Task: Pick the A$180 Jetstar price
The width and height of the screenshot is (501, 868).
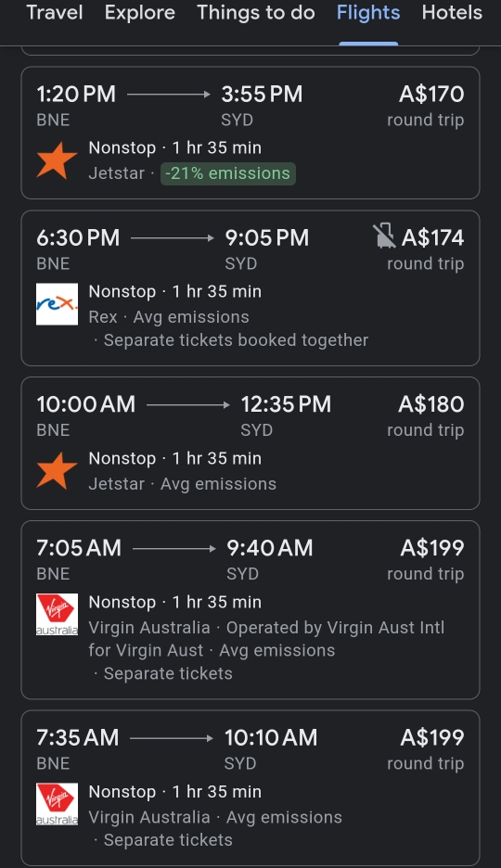Action: (431, 404)
